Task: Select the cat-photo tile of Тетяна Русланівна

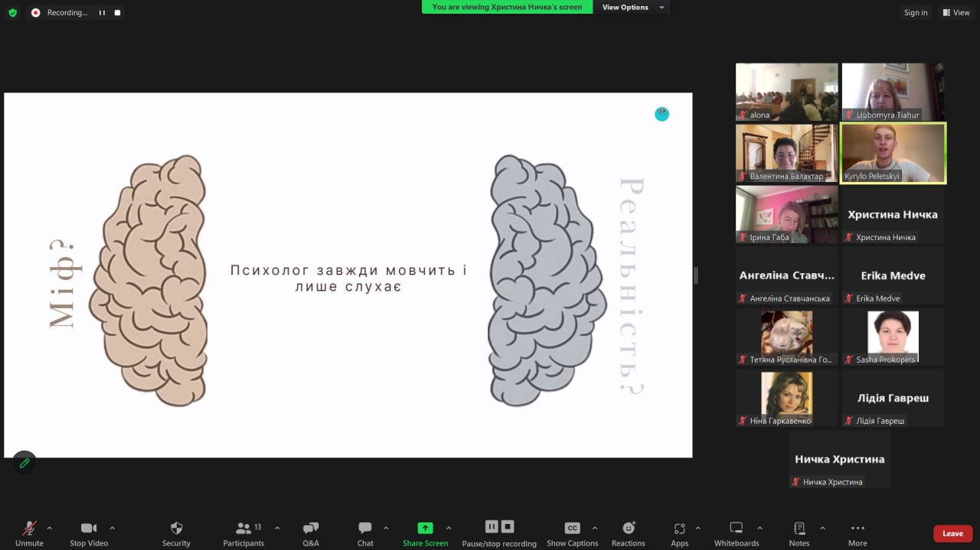Action: tap(787, 337)
